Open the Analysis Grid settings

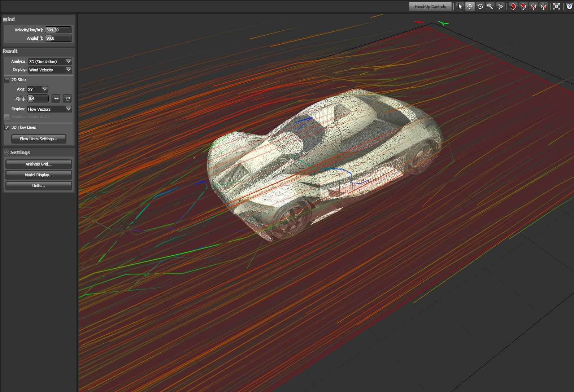(39, 164)
